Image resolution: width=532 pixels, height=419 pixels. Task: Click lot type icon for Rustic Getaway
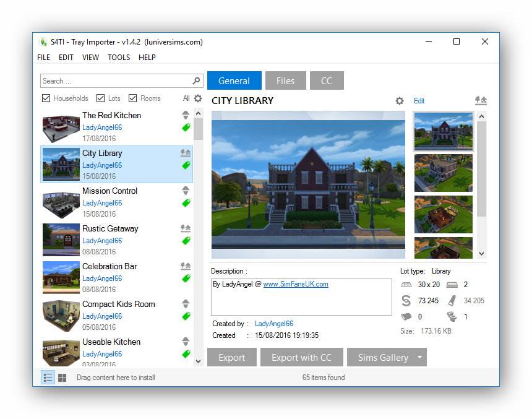pos(185,228)
